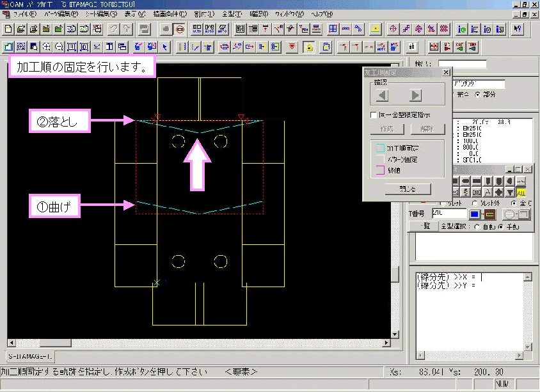Click the input field at top right
Image resolution: width=540 pixels, height=392 pixels.
(463, 64)
